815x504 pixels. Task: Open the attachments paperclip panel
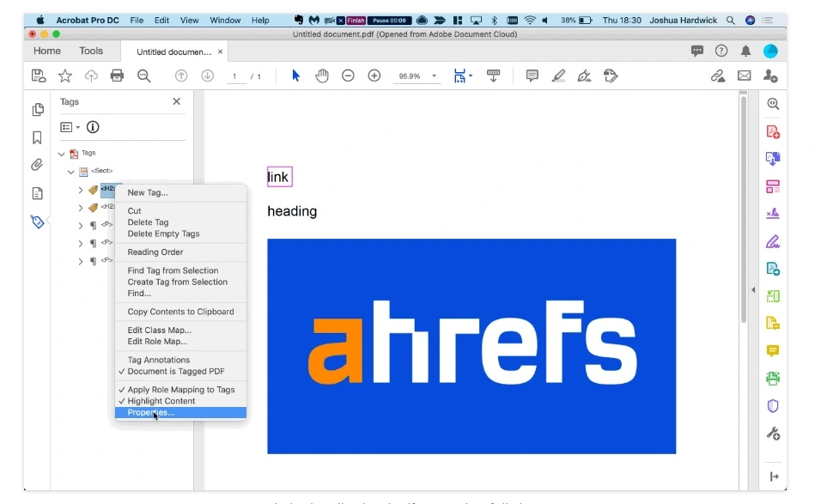coord(37,165)
